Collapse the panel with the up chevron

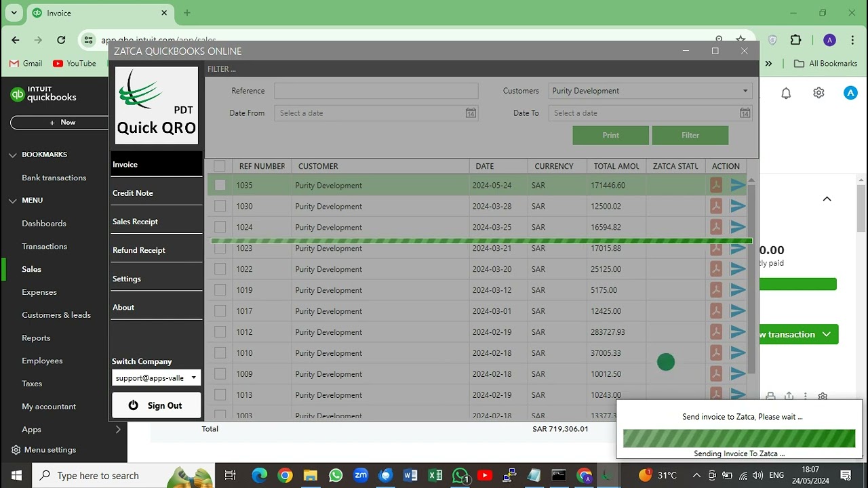[x=827, y=199]
